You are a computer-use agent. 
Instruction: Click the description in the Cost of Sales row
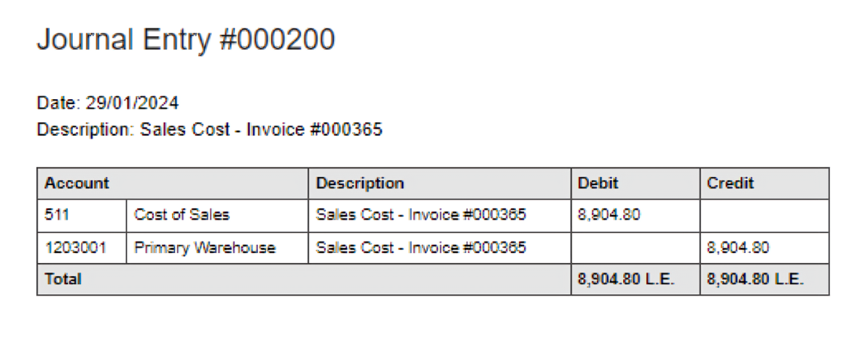[421, 215]
